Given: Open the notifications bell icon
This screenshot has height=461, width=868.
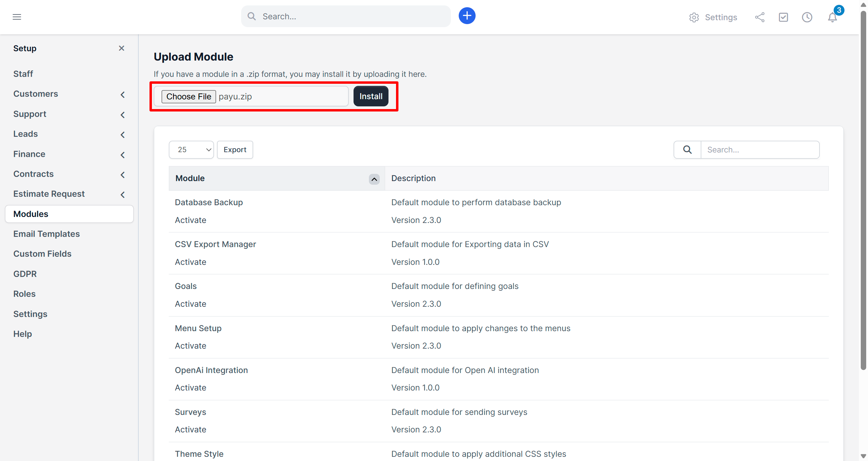Looking at the screenshot, I should point(832,17).
